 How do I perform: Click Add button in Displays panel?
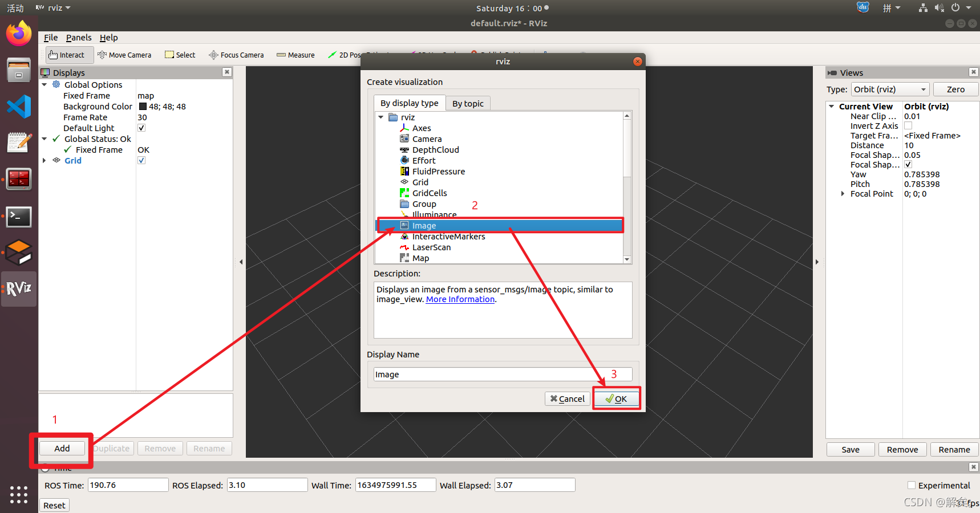click(62, 449)
